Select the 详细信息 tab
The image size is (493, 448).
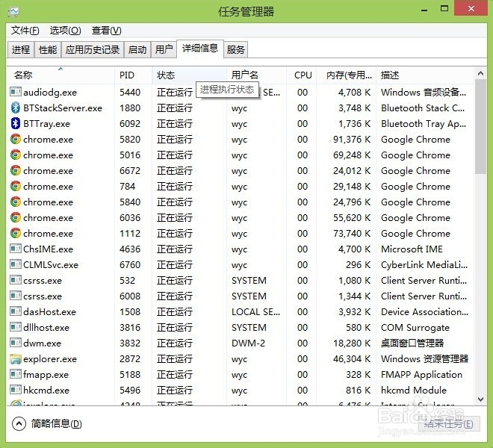200,48
